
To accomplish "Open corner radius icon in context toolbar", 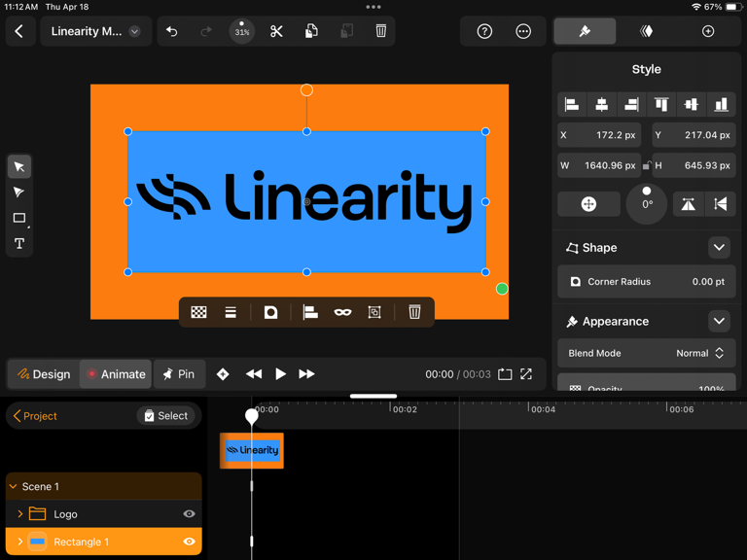I will 270,312.
